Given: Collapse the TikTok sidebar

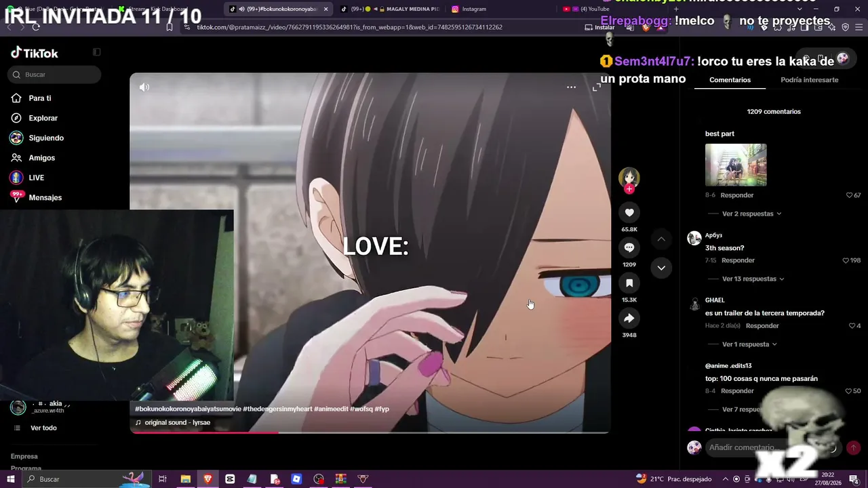Looking at the screenshot, I should 96,52.
